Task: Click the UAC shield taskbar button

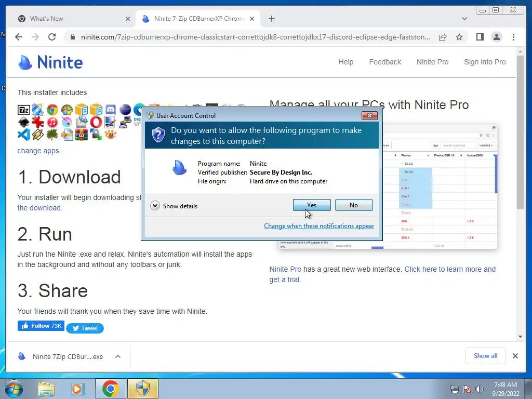Action: click(143, 389)
